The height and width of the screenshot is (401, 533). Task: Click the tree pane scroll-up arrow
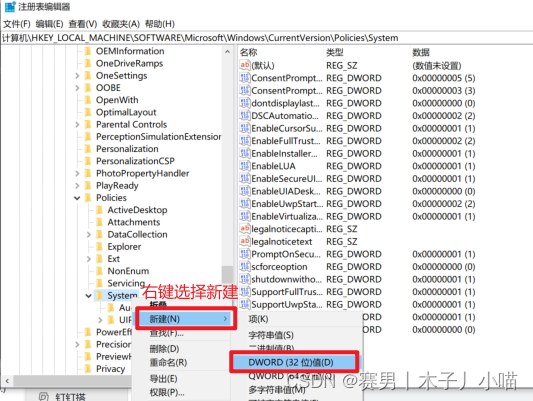pyautogui.click(x=227, y=52)
